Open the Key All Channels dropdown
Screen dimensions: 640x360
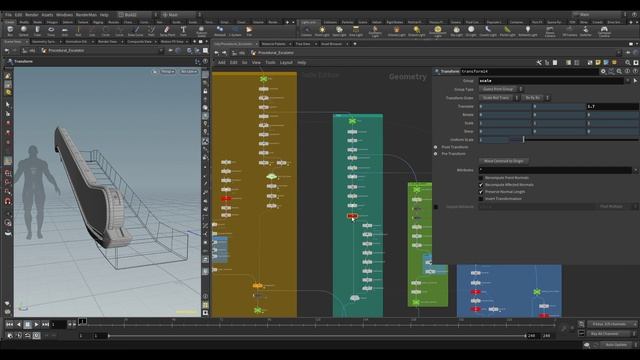[x=612, y=333]
